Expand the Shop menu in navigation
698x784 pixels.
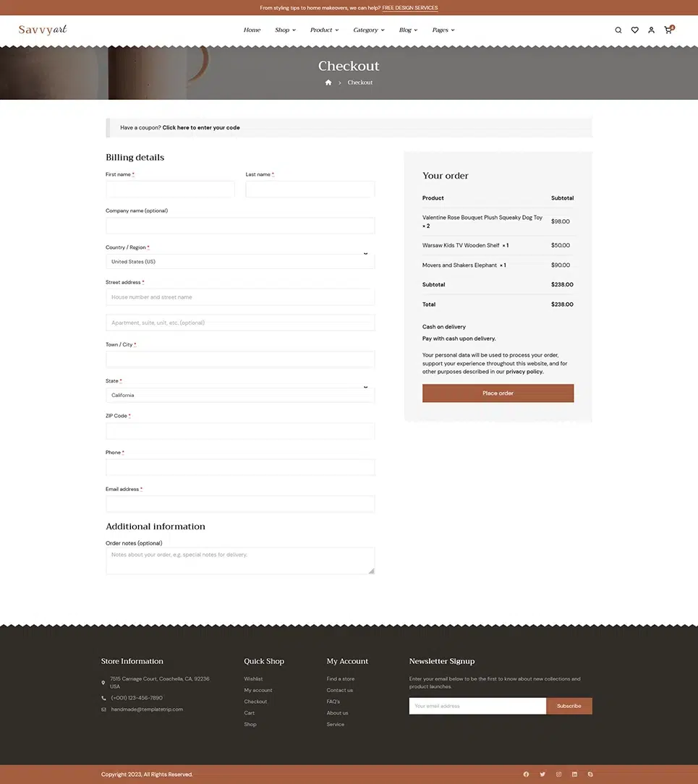pyautogui.click(x=285, y=30)
